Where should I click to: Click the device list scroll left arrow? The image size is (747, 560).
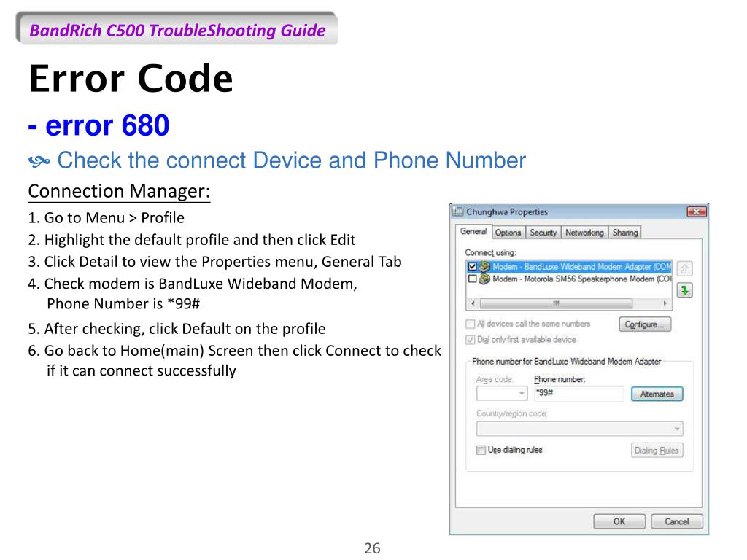(473, 303)
